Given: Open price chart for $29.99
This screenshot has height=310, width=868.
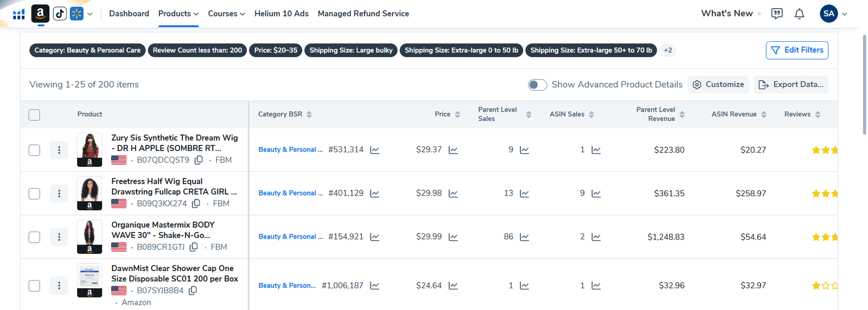Looking at the screenshot, I should point(453,237).
